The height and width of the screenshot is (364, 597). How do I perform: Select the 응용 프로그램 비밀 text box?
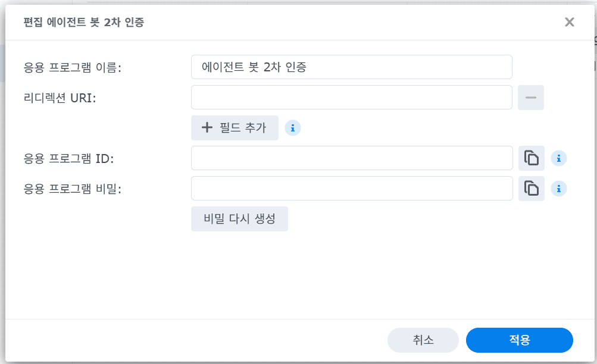(x=351, y=188)
